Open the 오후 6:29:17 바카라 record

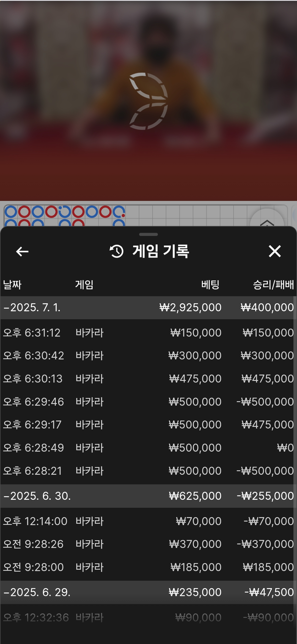point(148,425)
